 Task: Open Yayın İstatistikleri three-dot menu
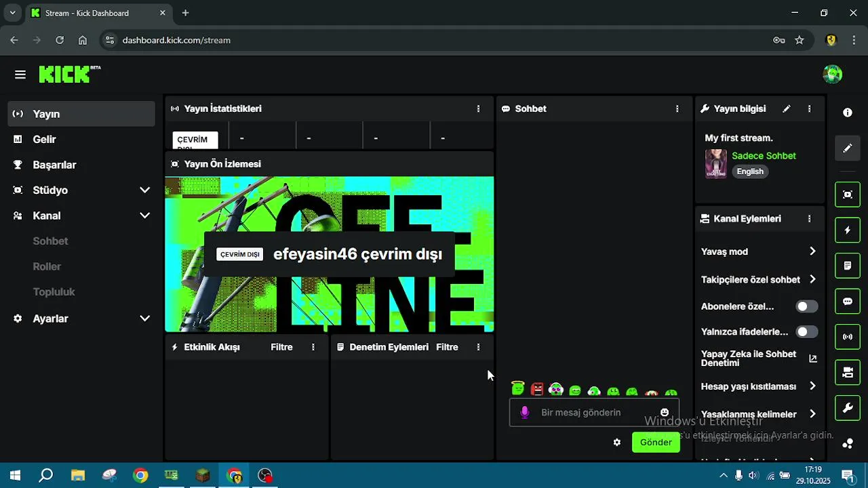pyautogui.click(x=479, y=108)
